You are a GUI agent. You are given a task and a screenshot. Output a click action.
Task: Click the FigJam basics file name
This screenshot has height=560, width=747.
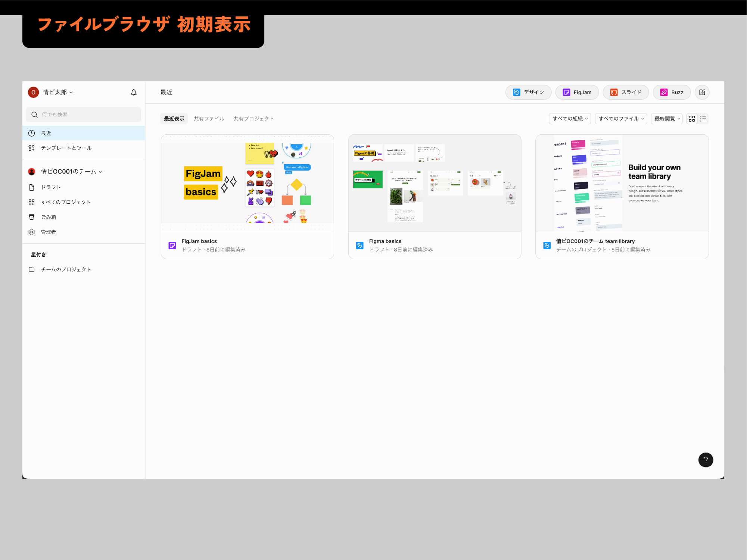click(199, 241)
